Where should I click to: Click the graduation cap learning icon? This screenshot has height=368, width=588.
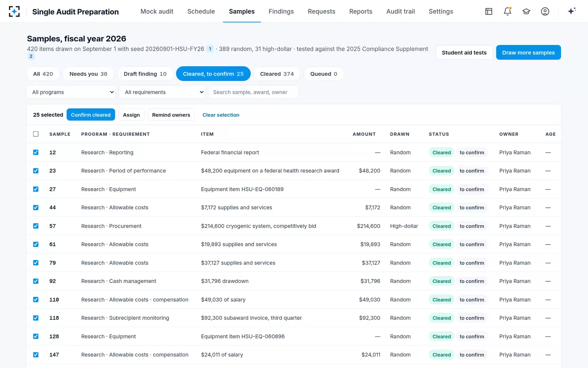click(x=526, y=11)
